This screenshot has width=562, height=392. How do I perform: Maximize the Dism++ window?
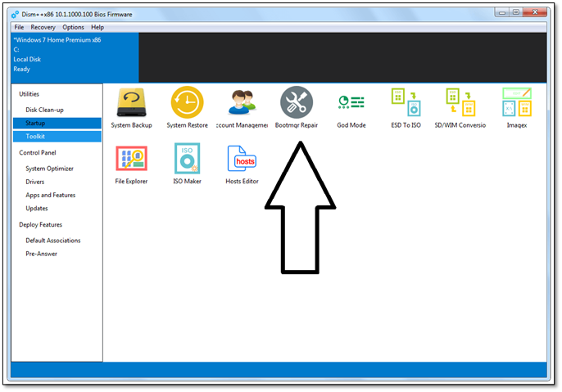tap(516, 12)
